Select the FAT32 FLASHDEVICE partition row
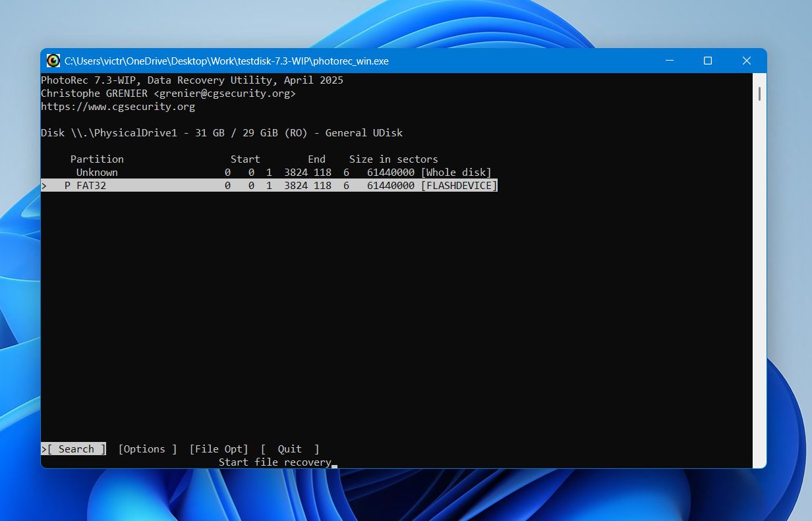Viewport: 812px width, 521px height. pos(269,186)
